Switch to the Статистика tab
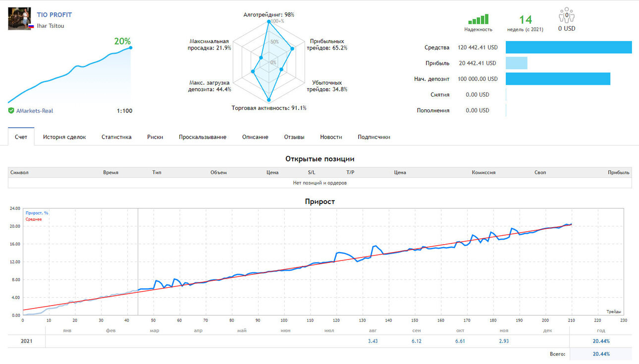 (116, 137)
